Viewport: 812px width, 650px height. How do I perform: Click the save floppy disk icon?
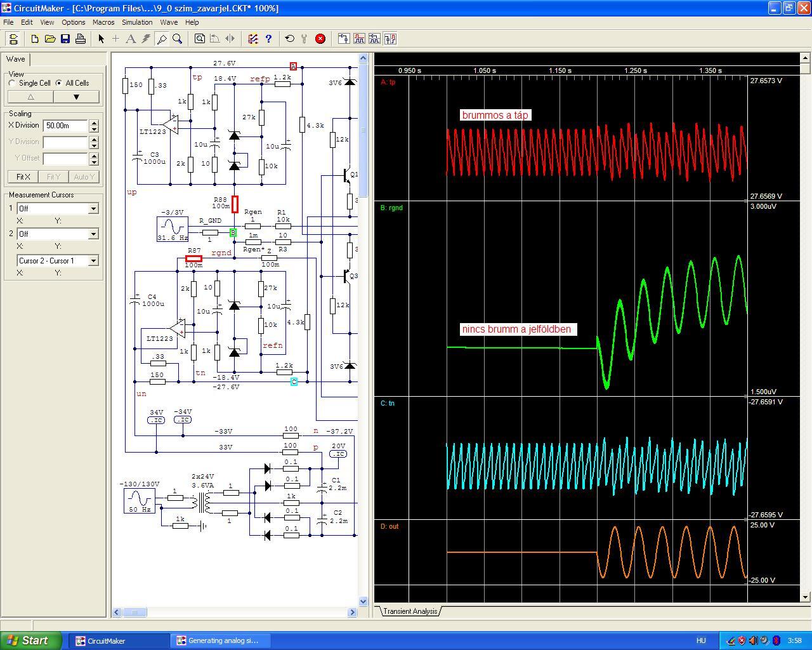[65, 39]
